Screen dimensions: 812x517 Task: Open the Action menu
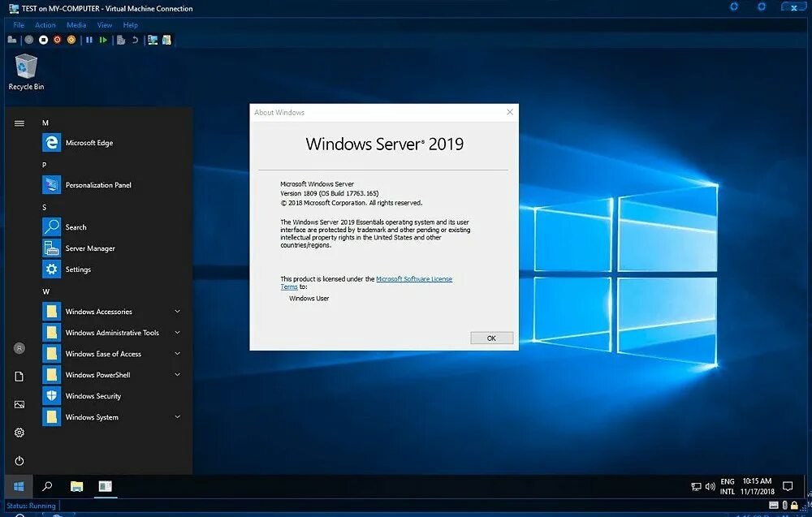tap(45, 24)
